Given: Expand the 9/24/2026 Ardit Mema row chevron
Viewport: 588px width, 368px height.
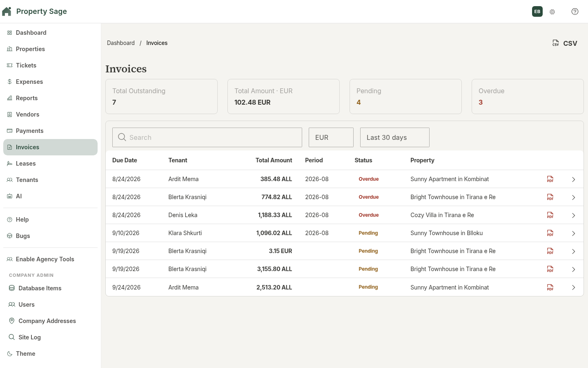Looking at the screenshot, I should (573, 287).
